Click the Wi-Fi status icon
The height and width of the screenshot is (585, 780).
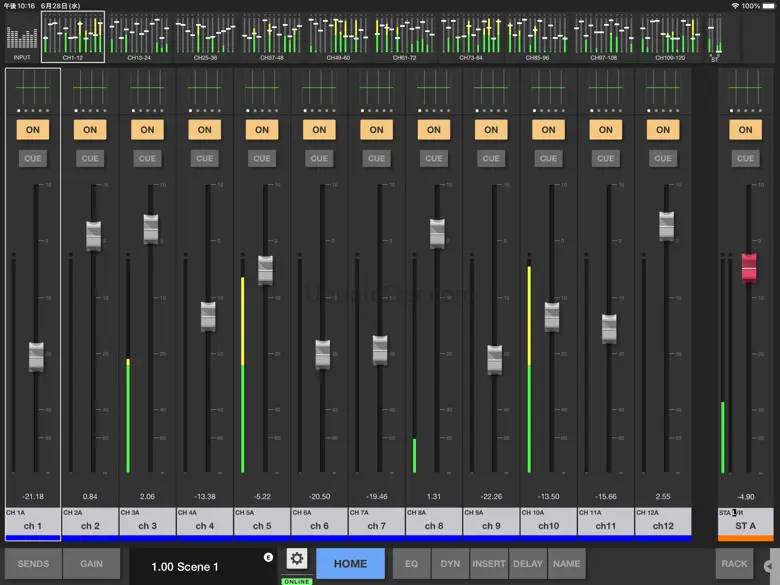coord(735,6)
